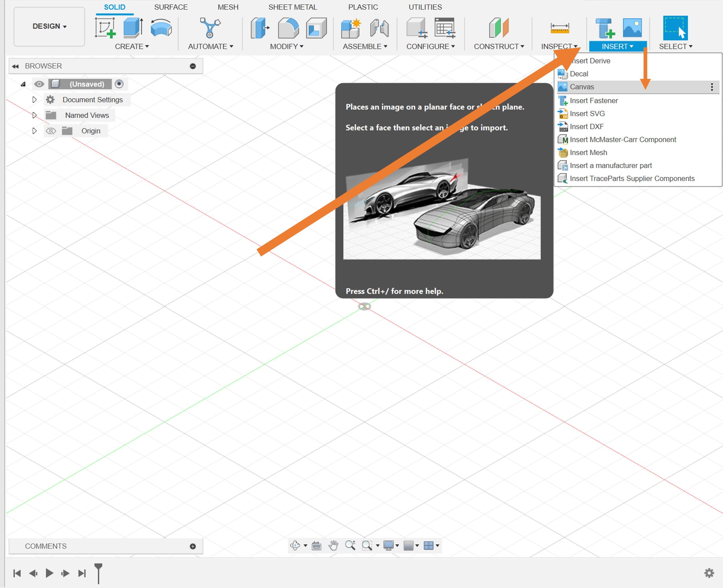
Task: Expand the Document Settings node
Action: [x=34, y=100]
